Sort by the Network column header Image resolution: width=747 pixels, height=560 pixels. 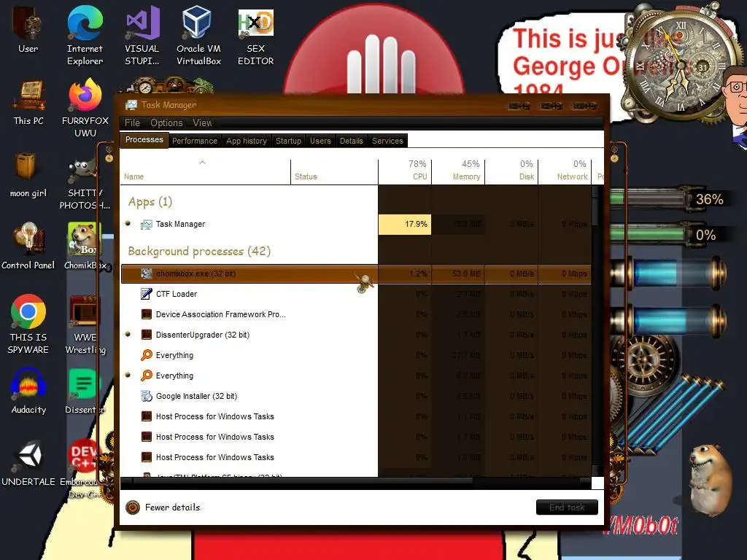565,171
